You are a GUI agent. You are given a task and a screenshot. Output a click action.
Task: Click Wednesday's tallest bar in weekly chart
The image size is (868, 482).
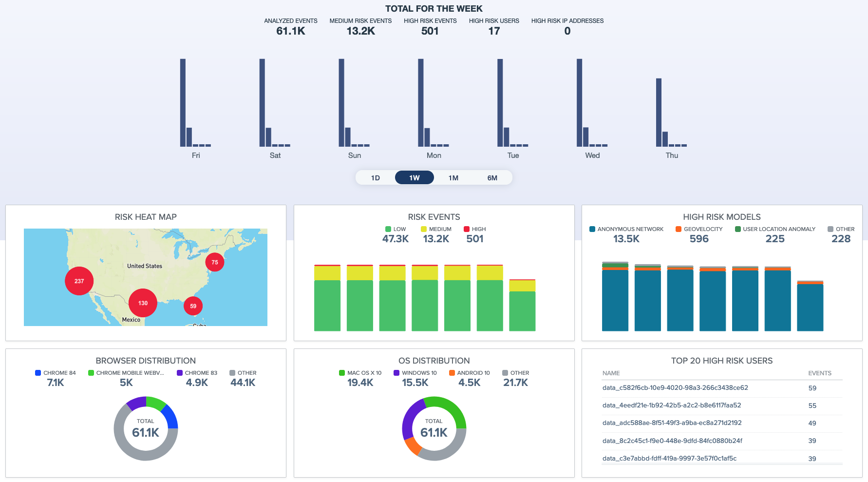click(x=580, y=103)
